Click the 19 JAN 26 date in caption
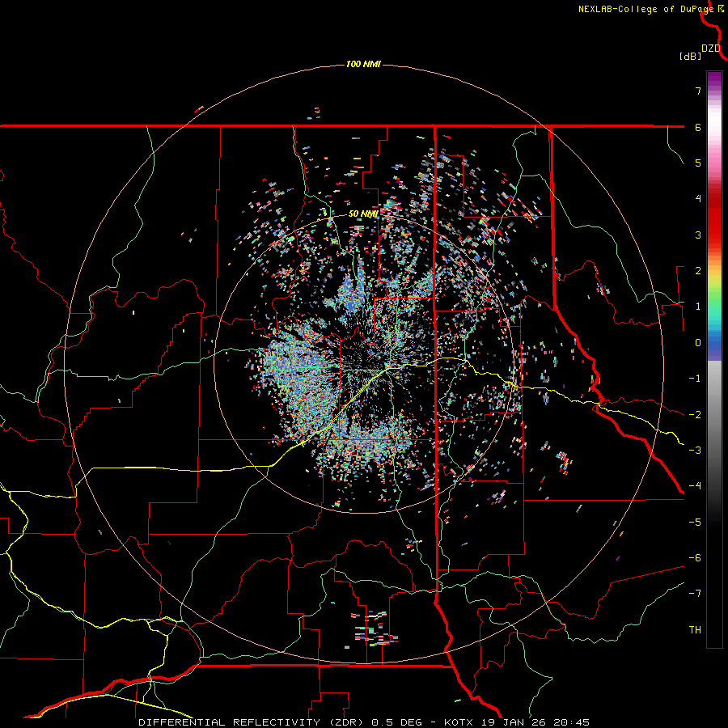The height and width of the screenshot is (728, 728). click(513, 722)
